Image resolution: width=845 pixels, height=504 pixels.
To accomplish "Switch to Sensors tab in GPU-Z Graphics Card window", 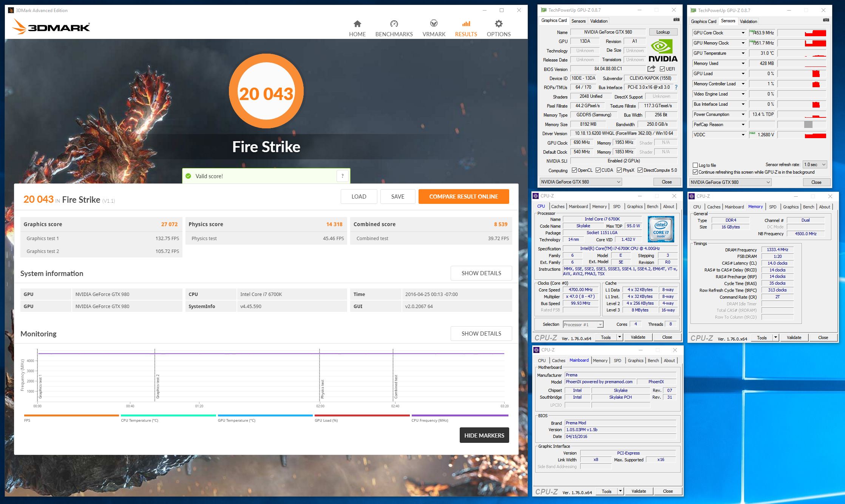I will (x=578, y=21).
